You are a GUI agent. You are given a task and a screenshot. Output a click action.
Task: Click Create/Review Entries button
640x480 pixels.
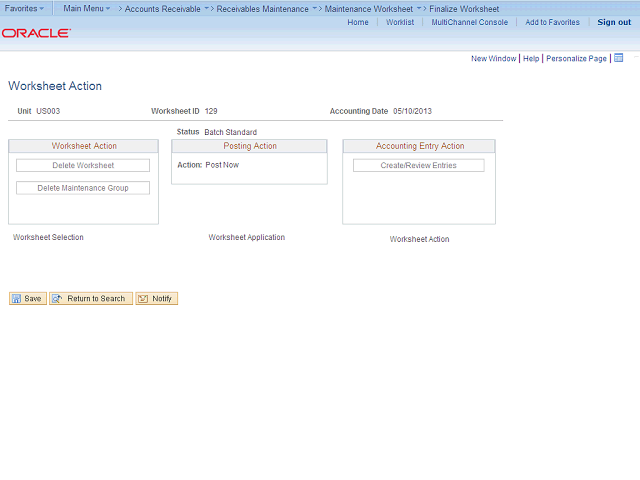[418, 165]
